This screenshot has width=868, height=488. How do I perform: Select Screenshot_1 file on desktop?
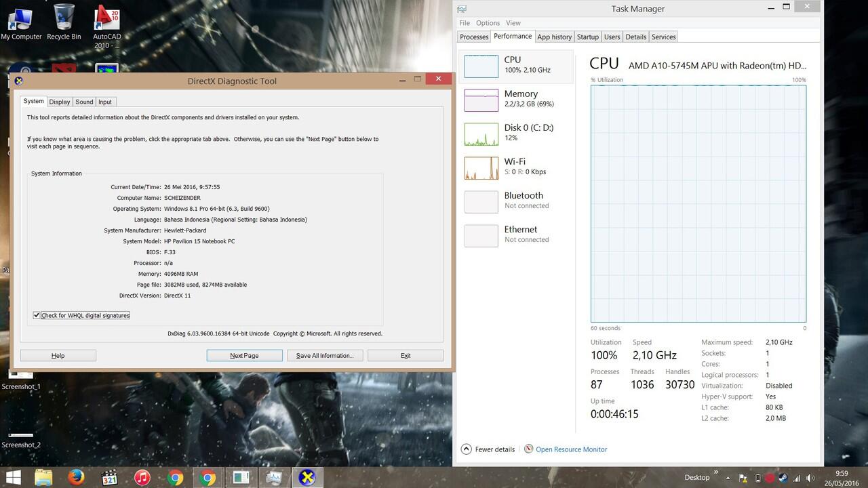coord(21,381)
